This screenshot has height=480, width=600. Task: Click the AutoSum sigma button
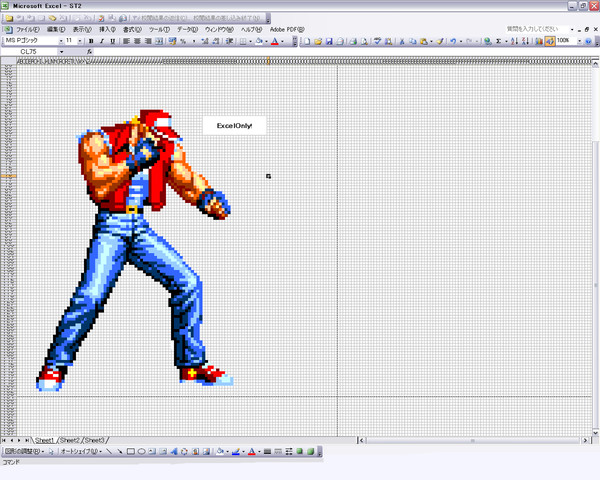click(x=499, y=41)
